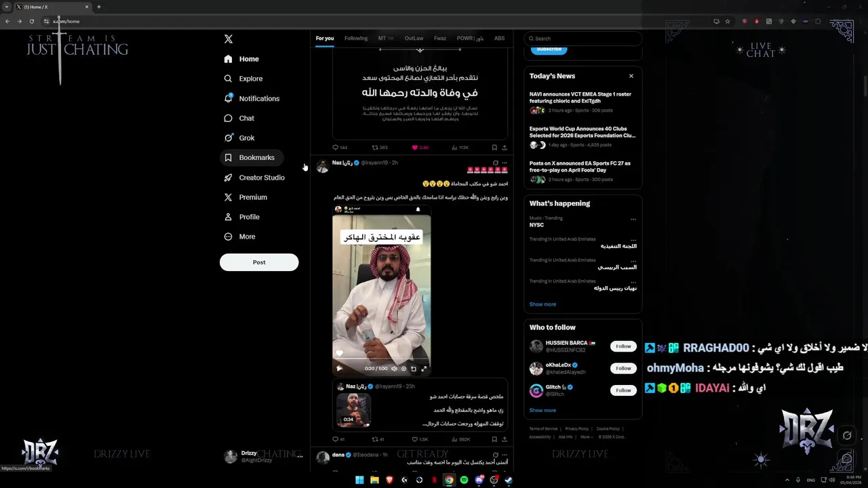Enable picture-in-picture for the video

tap(414, 369)
